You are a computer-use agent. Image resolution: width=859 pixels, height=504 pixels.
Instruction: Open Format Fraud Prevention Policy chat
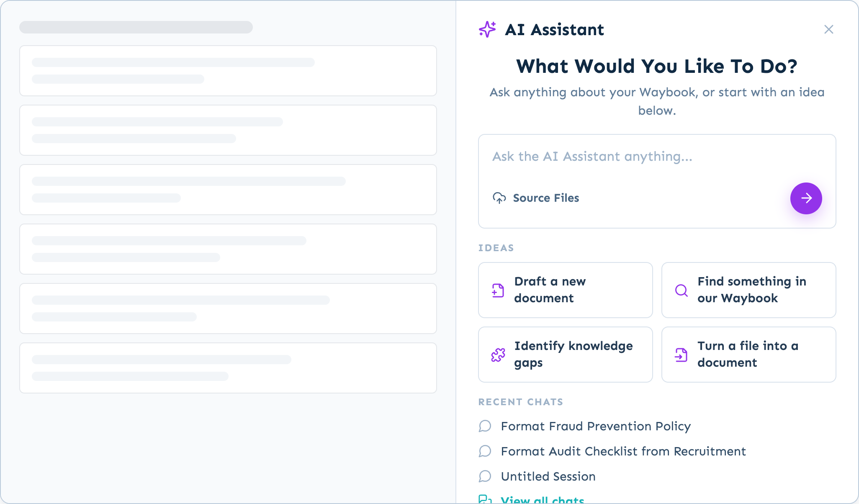[596, 426]
